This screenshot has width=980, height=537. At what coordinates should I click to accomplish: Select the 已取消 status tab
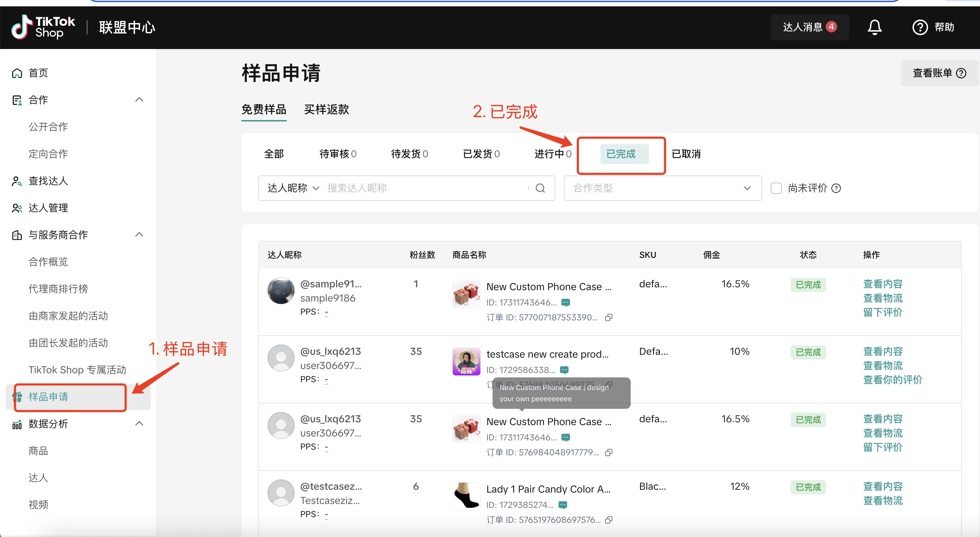(685, 154)
